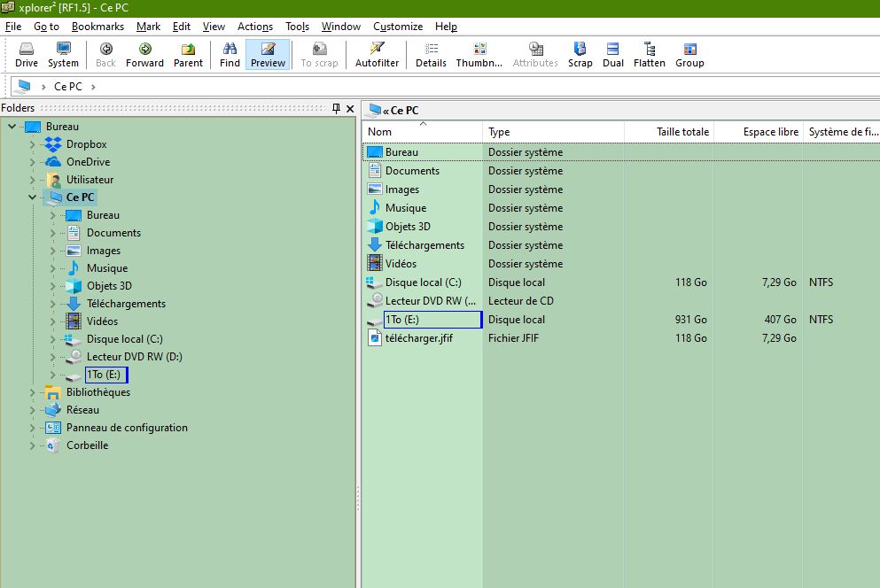Viewport: 880px width, 588px height.
Task: Enable Autofilter from the toolbar
Action: coord(377,54)
